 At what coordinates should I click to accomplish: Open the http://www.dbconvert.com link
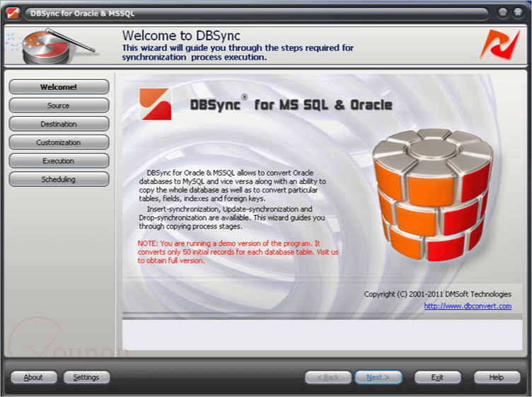[x=468, y=306]
